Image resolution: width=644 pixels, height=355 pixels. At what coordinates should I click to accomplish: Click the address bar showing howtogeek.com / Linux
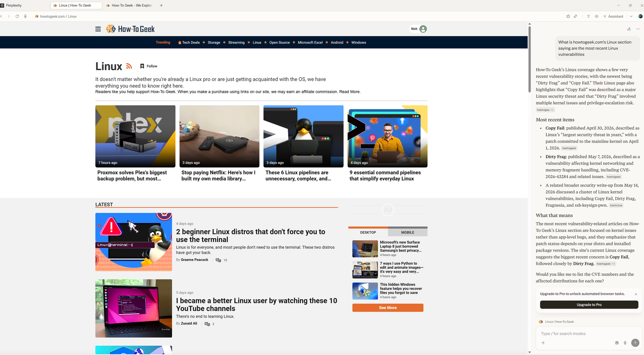pos(58,16)
